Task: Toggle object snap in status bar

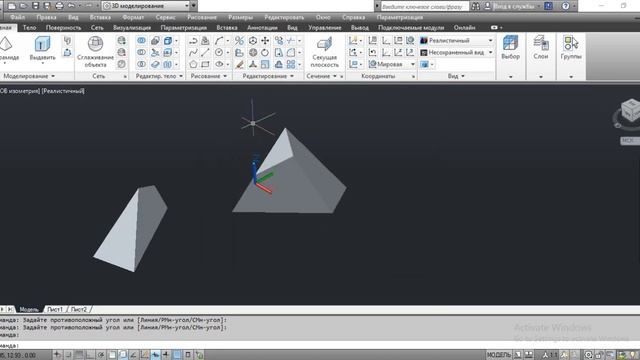Action: pos(112,355)
